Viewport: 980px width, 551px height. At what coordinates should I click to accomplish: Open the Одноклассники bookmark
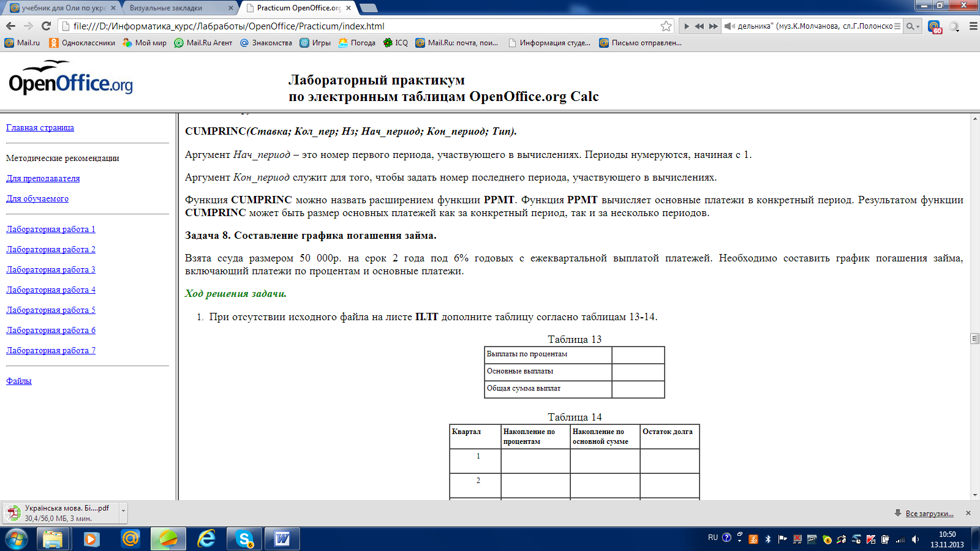tap(82, 43)
